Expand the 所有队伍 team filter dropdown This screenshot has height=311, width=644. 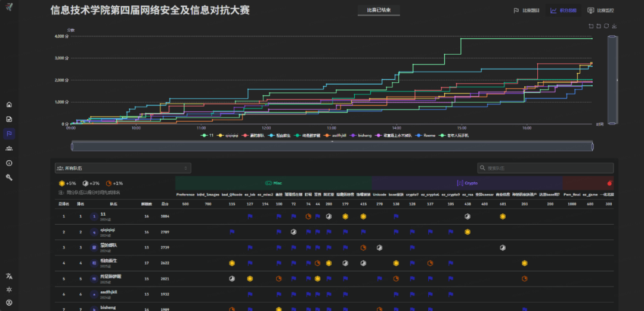point(123,169)
